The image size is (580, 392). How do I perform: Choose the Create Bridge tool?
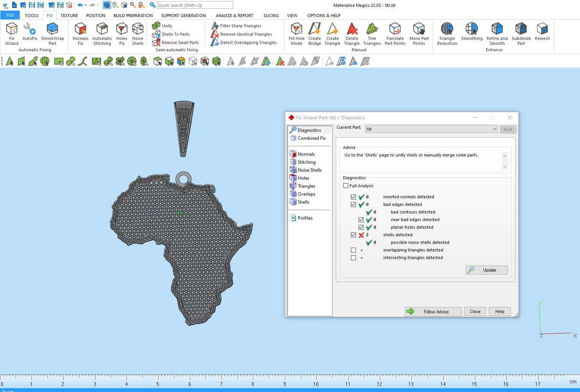coord(314,33)
